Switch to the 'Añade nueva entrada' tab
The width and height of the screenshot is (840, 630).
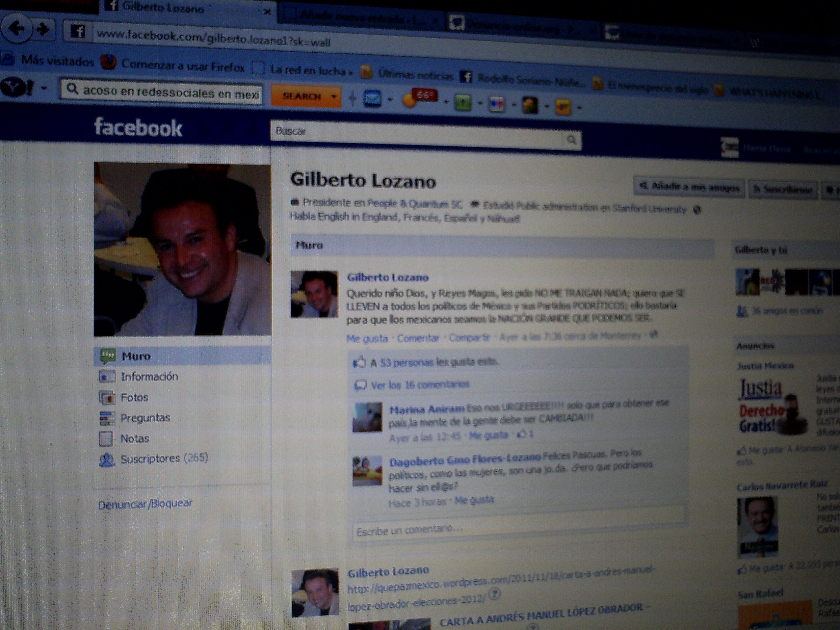(361, 17)
